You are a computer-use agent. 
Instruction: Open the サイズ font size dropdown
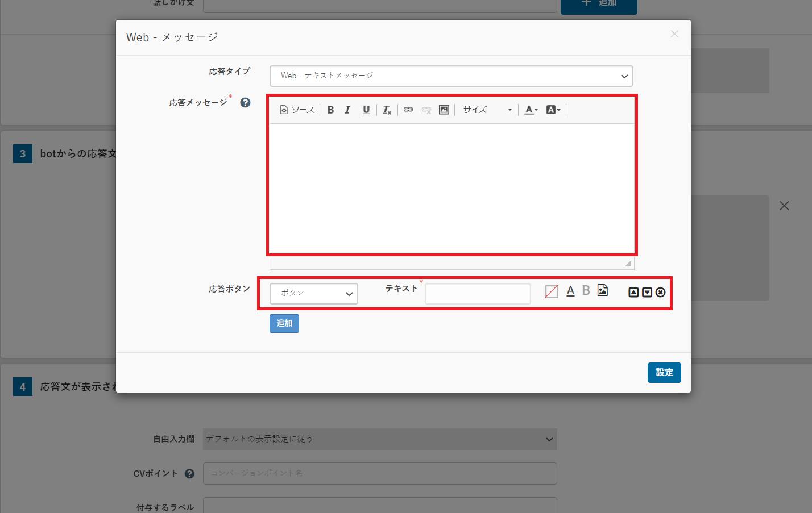pyautogui.click(x=487, y=110)
